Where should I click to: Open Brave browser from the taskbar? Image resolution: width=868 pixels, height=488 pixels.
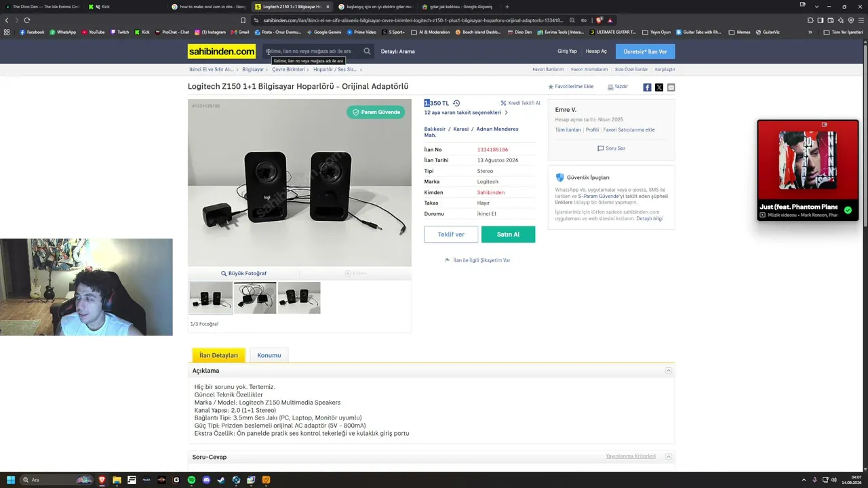(102, 480)
